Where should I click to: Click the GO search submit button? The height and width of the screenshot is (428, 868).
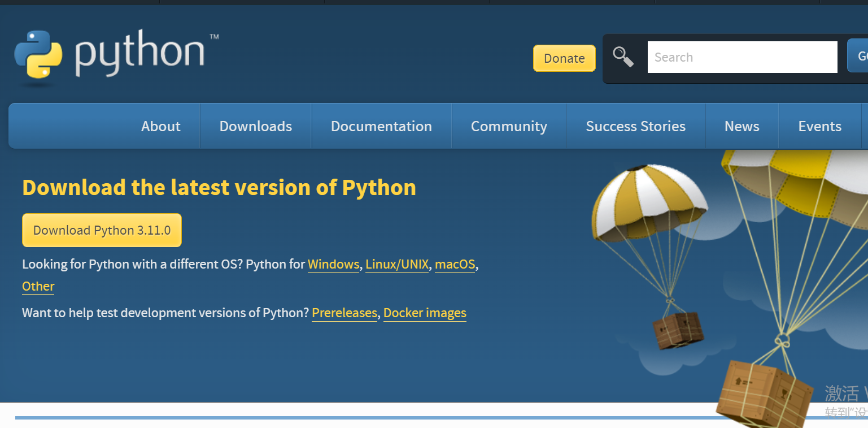pyautogui.click(x=858, y=56)
